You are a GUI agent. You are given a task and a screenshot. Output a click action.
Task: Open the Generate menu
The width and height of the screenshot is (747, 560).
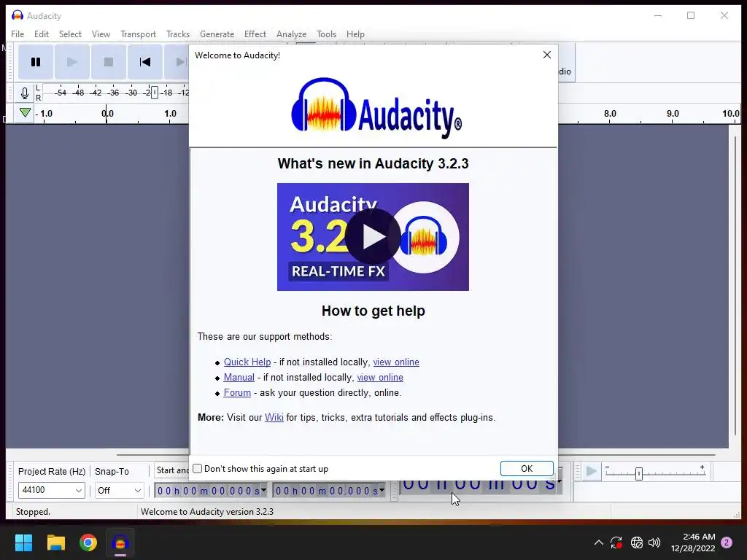click(x=217, y=34)
